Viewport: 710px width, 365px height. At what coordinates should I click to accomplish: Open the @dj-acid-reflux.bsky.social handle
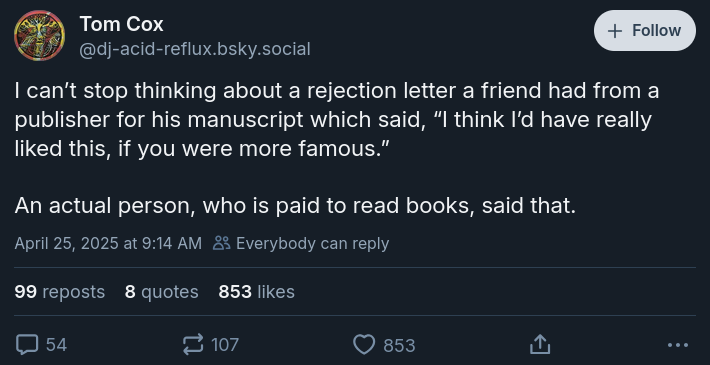coord(195,49)
